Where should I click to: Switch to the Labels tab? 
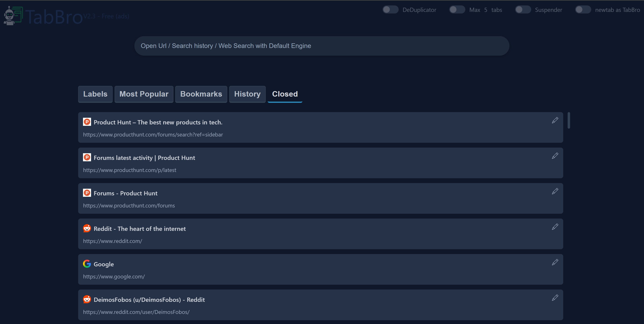pyautogui.click(x=95, y=94)
